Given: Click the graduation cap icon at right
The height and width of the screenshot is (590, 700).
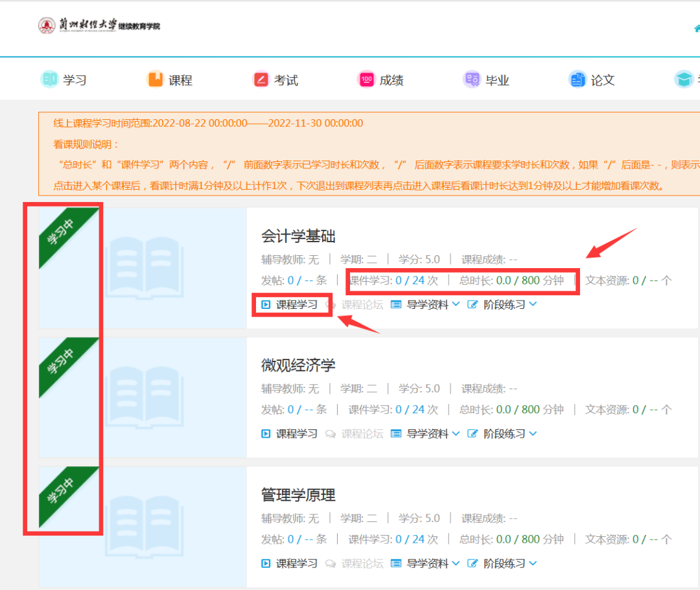Looking at the screenshot, I should [683, 80].
